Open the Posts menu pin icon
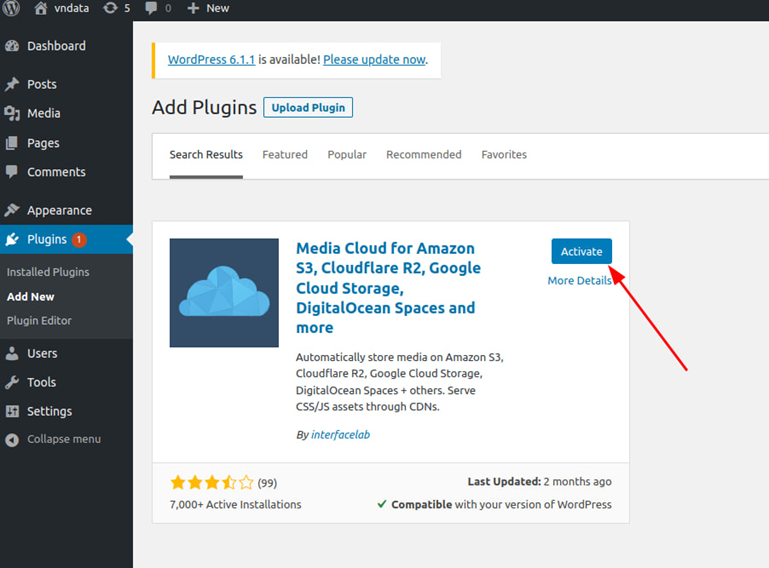769x568 pixels. click(x=12, y=85)
